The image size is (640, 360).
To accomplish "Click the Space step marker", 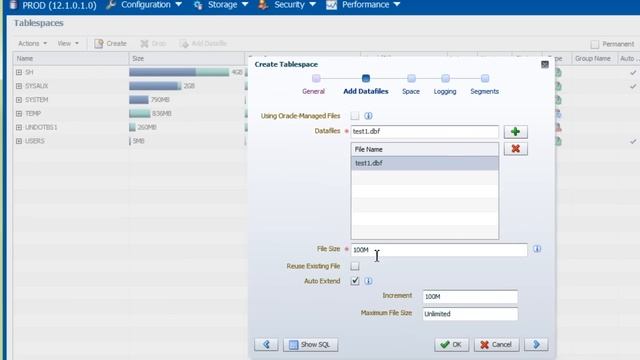I will coord(411,78).
